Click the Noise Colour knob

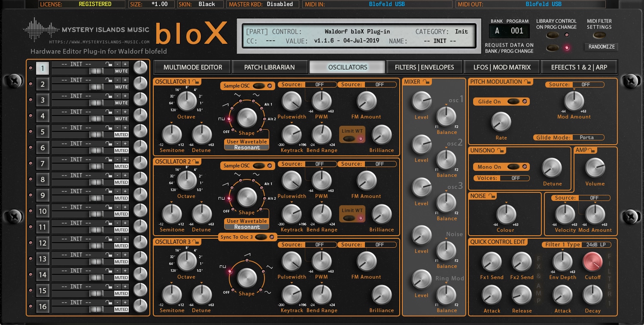505,214
